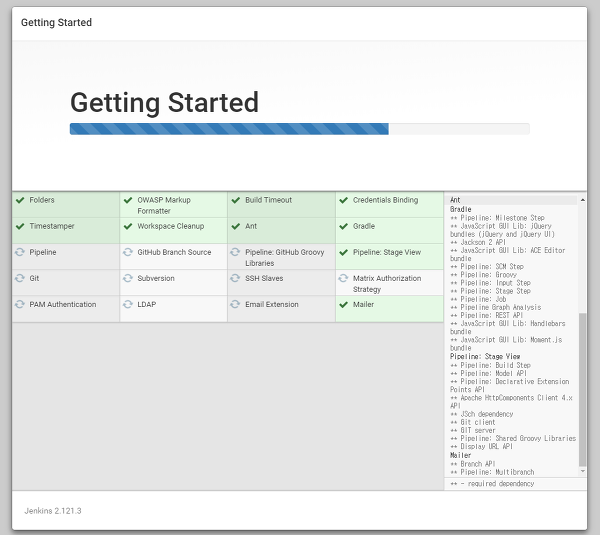Click the Pipeline: Multibranch log entry
This screenshot has width=600, height=535.
[492, 472]
